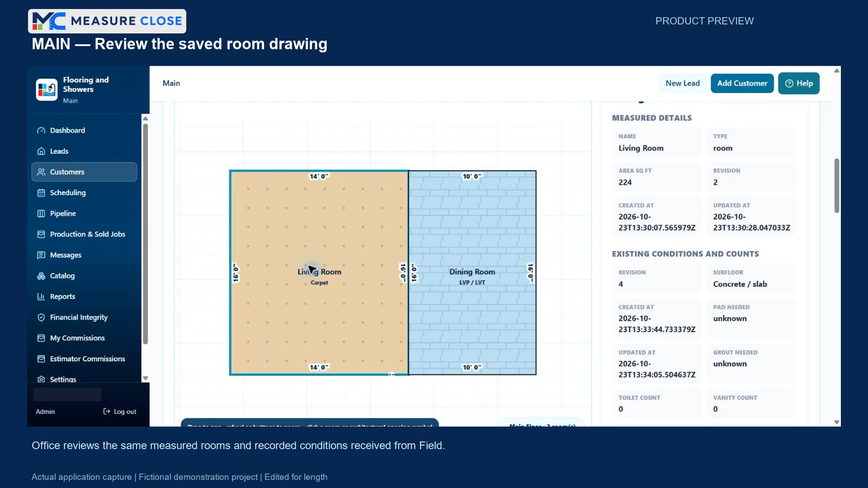Image resolution: width=868 pixels, height=488 pixels.
Task: Click the Settings gear icon
Action: pyautogui.click(x=41, y=380)
